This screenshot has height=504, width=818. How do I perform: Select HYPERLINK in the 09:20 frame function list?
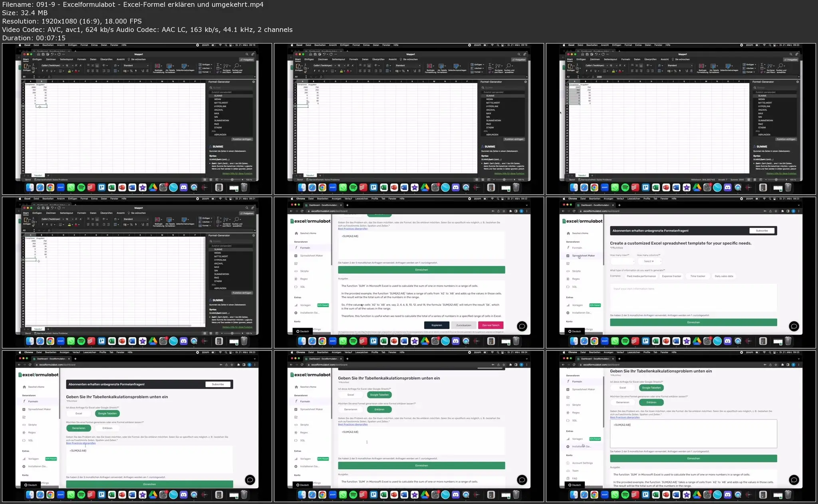[x=764, y=107]
